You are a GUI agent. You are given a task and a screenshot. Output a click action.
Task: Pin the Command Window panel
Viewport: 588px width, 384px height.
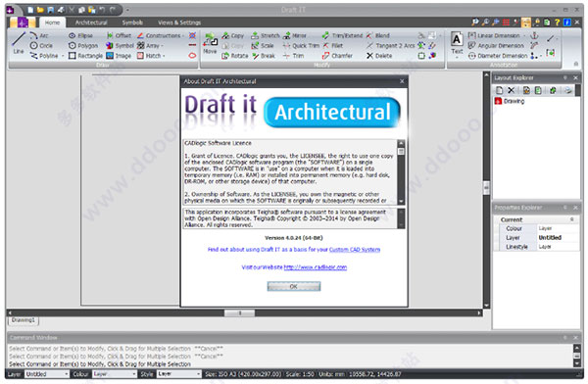tap(565, 338)
